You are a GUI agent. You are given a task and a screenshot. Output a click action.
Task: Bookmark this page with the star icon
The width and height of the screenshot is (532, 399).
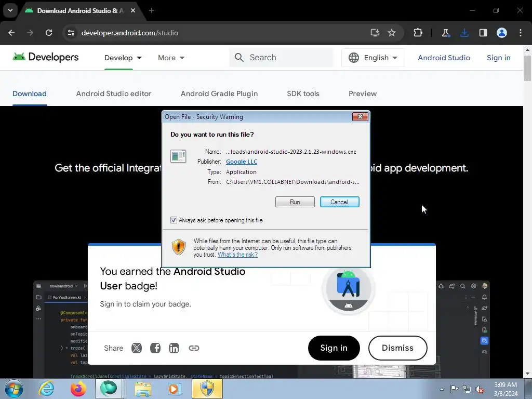[x=392, y=33]
